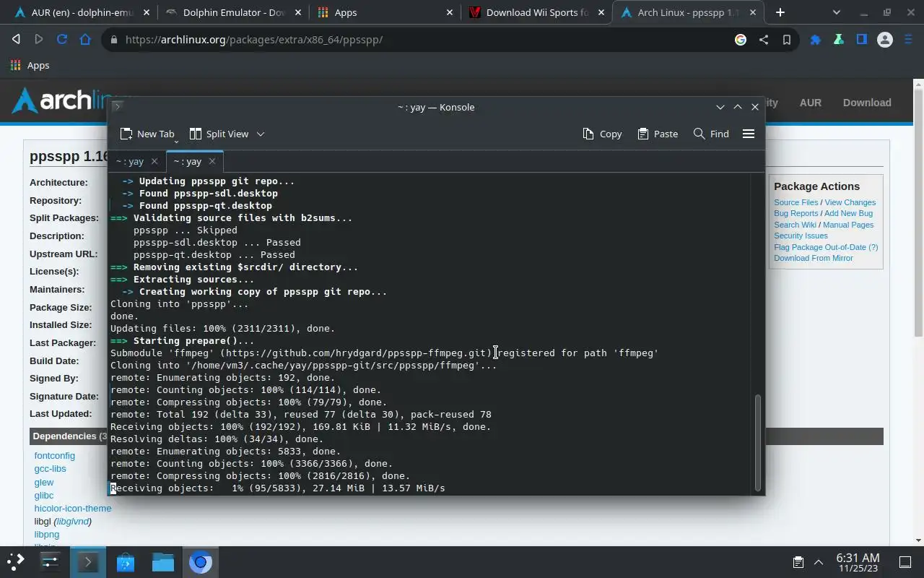This screenshot has width=924, height=578.
Task: Open the Manual Pages link
Action: click(x=848, y=225)
